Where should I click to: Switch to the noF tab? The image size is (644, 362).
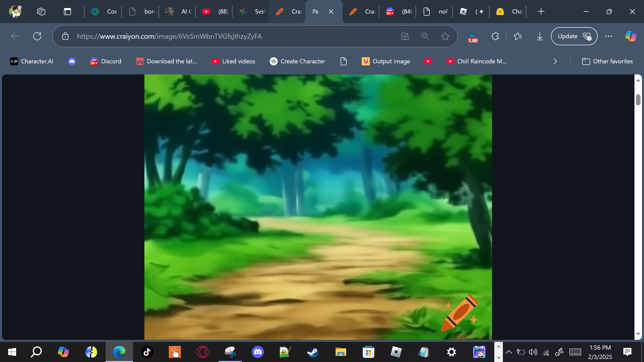tap(435, 12)
